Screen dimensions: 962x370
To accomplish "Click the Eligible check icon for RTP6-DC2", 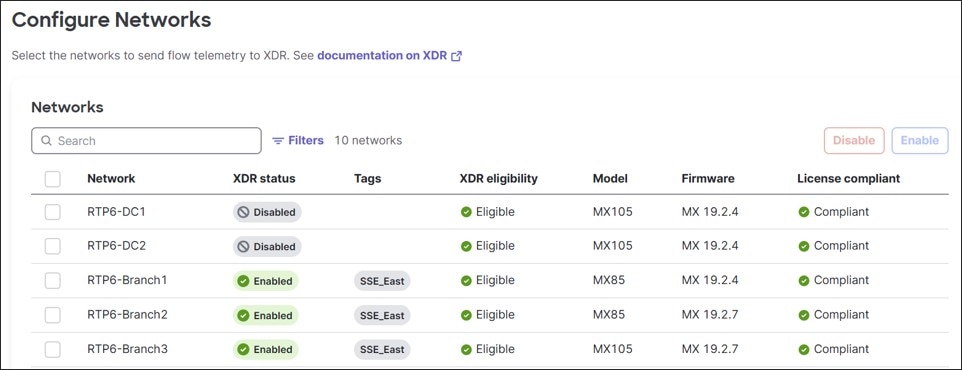I will tap(466, 246).
